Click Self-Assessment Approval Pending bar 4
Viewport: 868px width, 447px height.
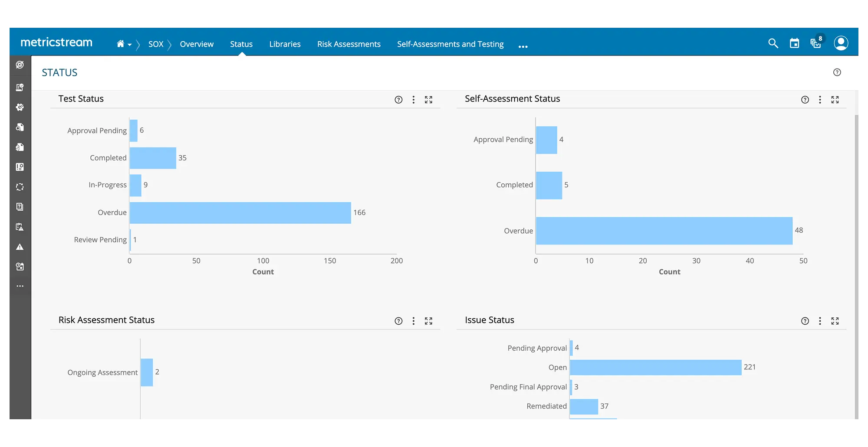[x=547, y=140]
